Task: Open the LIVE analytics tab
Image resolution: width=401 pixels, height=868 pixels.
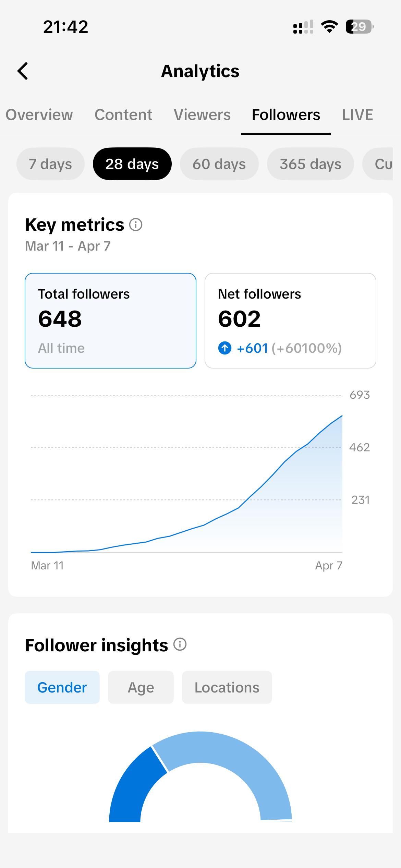Action: (x=357, y=115)
